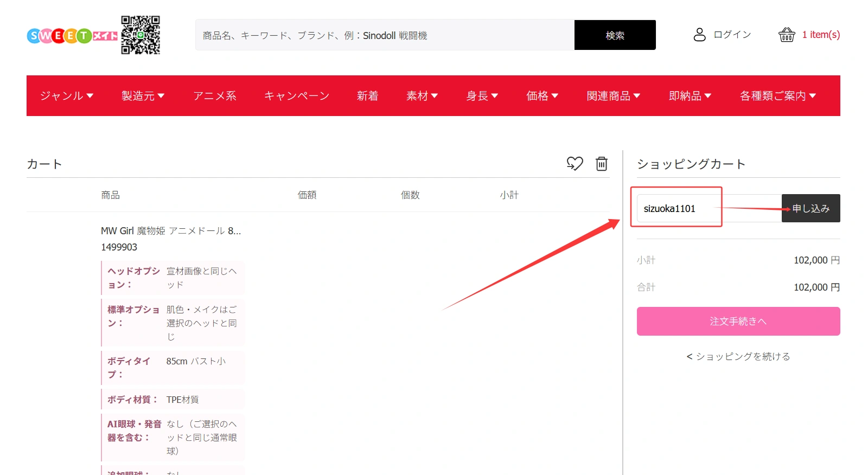
Task: Expand the 身長 dropdown menu
Action: coord(482,96)
